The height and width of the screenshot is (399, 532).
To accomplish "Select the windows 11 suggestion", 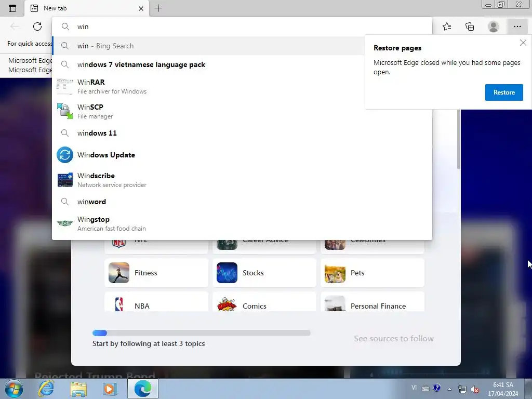I will [x=242, y=133].
